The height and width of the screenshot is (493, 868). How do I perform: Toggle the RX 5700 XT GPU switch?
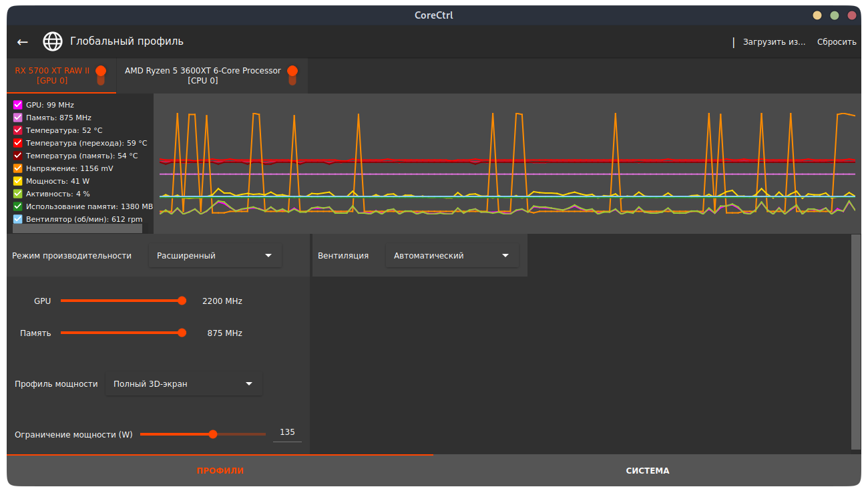tap(101, 75)
